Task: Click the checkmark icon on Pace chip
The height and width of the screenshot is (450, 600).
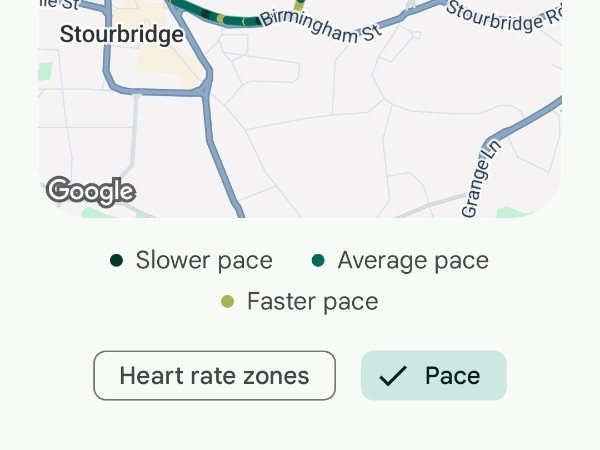Action: tap(393, 376)
